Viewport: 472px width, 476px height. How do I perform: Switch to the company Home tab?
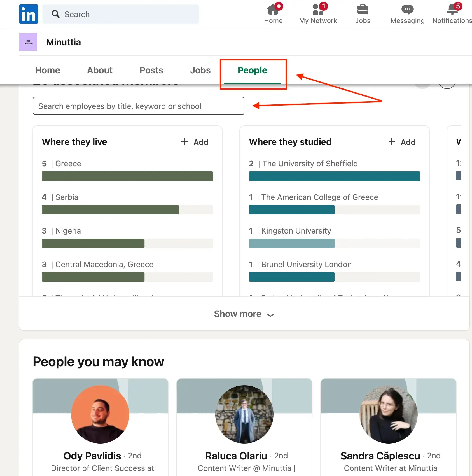pyautogui.click(x=48, y=70)
